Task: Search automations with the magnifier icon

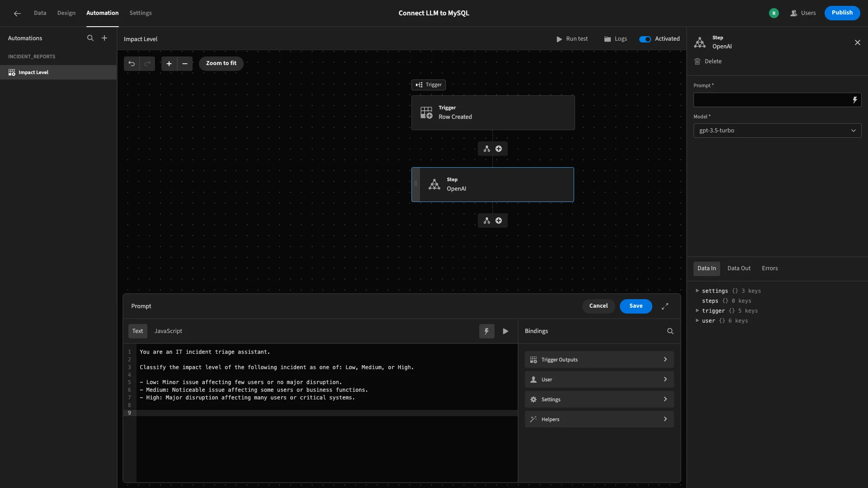Action: point(90,38)
